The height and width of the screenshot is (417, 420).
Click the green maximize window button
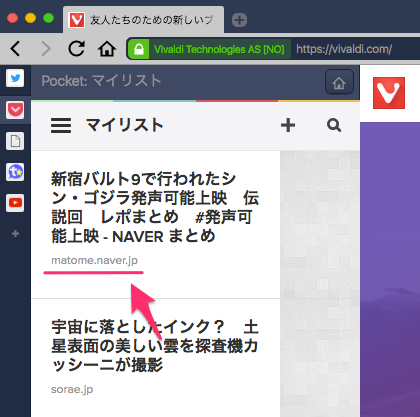coord(49,18)
